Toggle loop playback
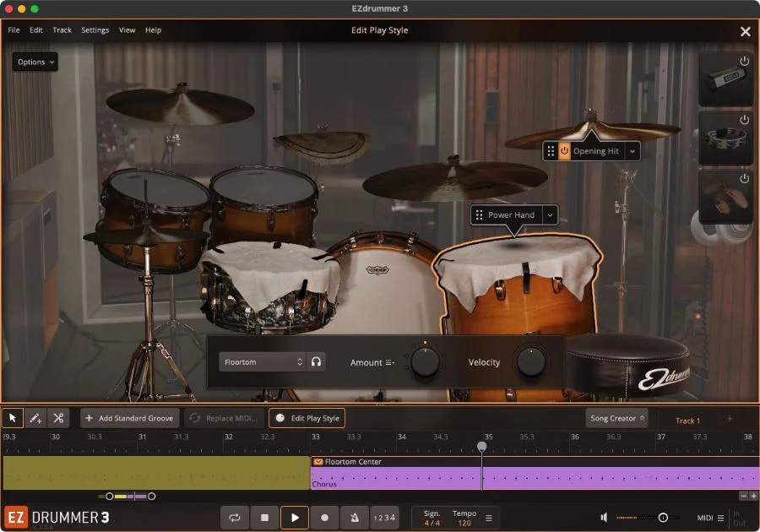The image size is (760, 532). click(x=235, y=518)
